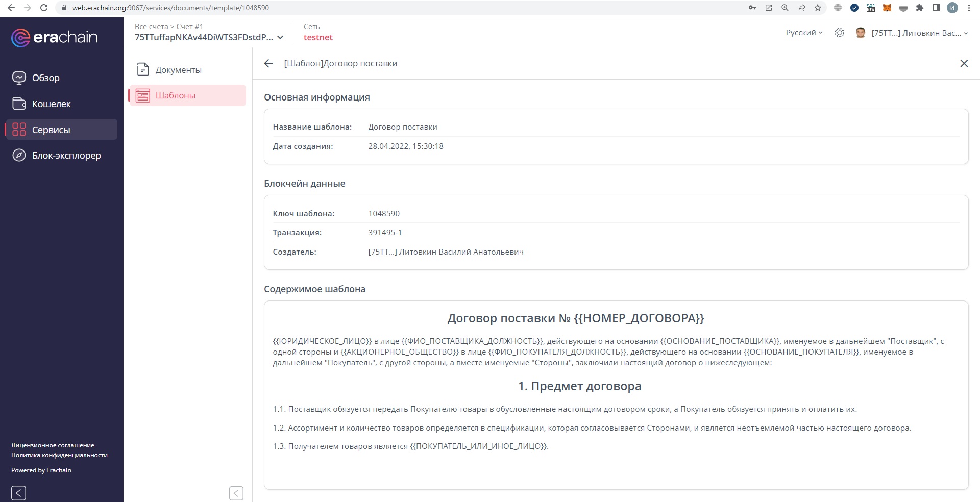
Task: Open the Обзор section icon
Action: pos(18,78)
